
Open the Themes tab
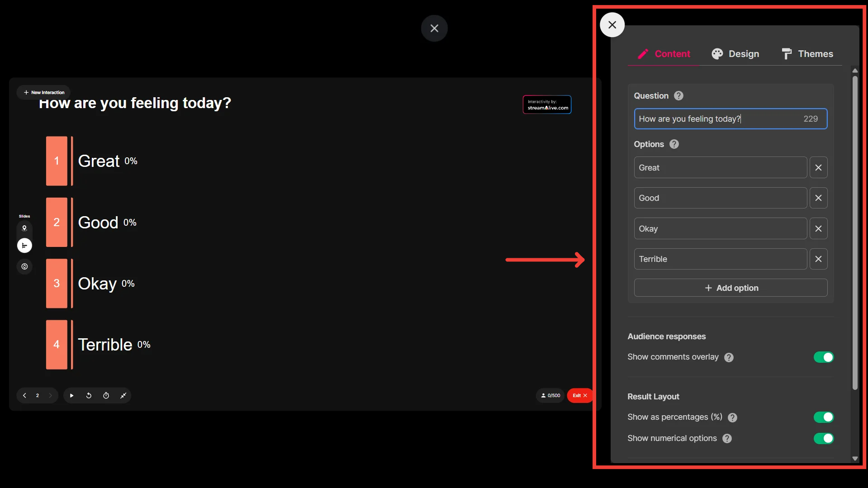point(807,54)
